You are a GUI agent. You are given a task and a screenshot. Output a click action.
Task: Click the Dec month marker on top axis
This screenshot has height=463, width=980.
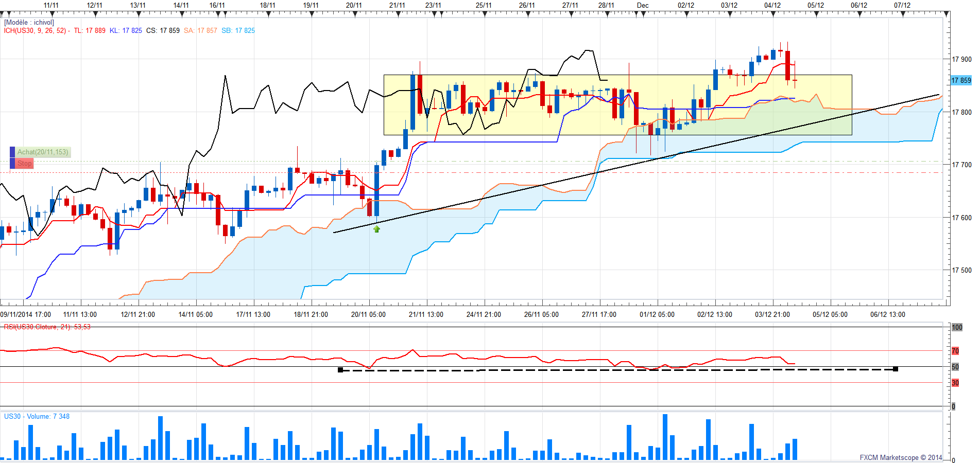pyautogui.click(x=642, y=5)
